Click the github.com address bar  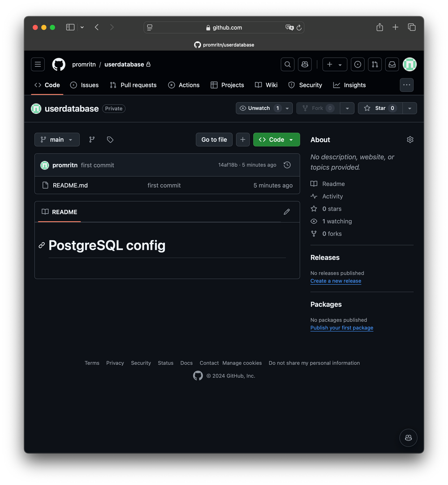pos(224,27)
